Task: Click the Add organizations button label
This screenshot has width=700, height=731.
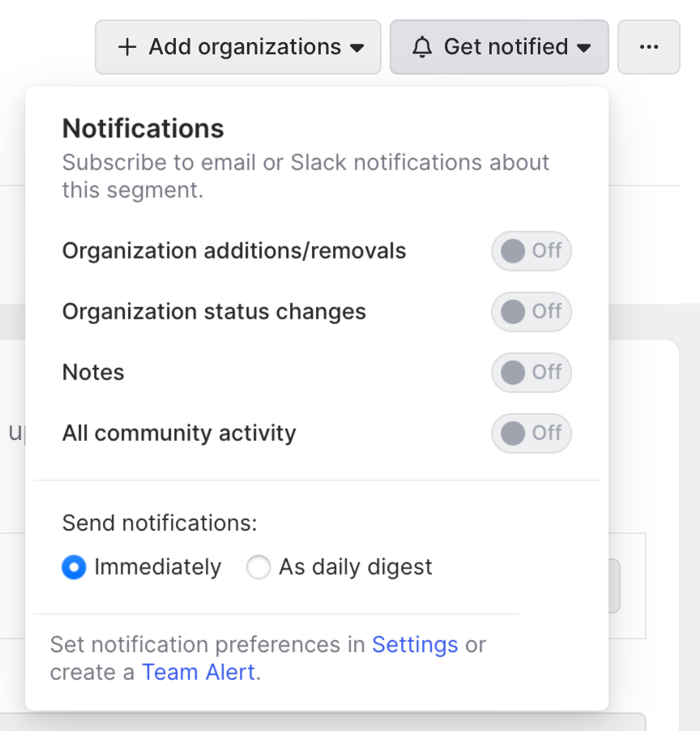Action: click(x=245, y=47)
